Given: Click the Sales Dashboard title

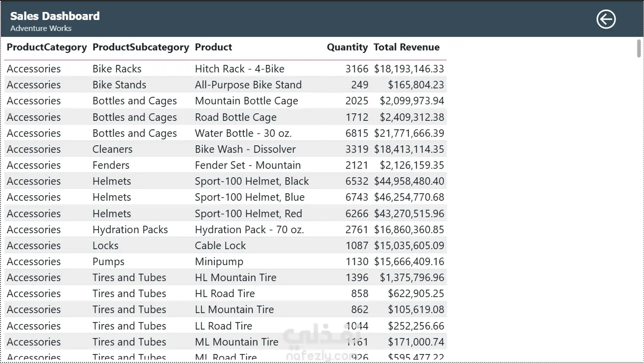Looking at the screenshot, I should click(x=55, y=16).
